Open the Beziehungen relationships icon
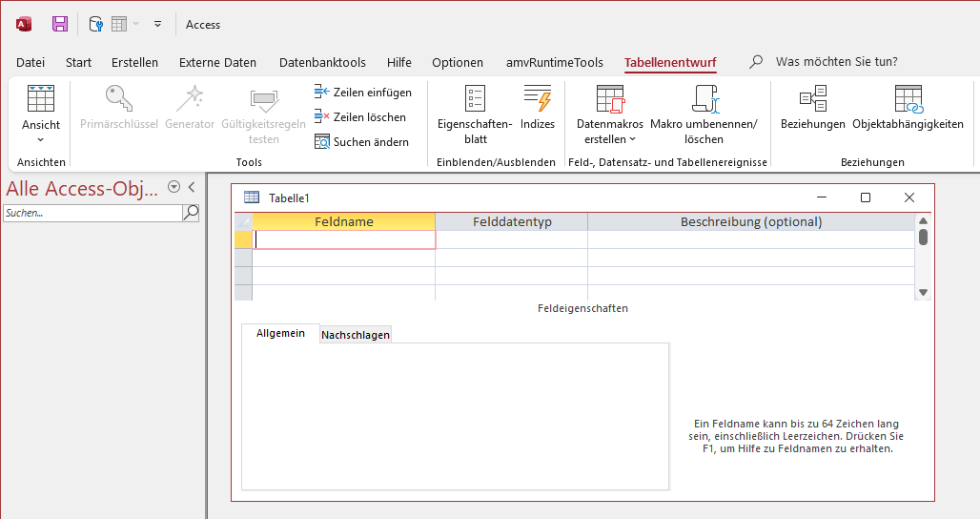 [813, 98]
